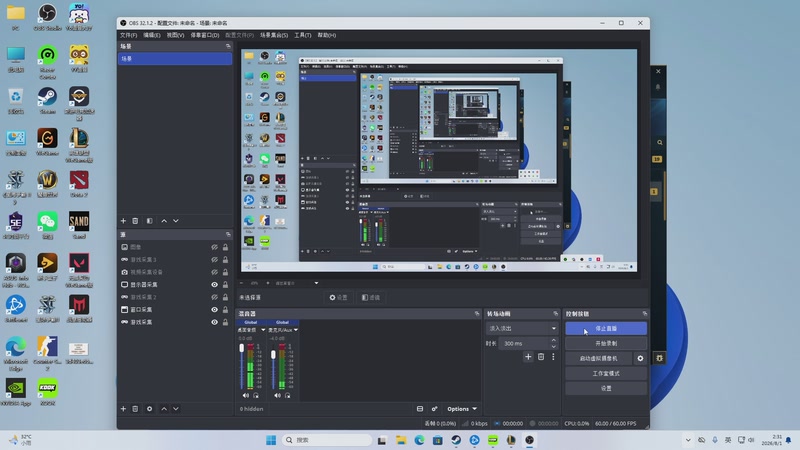Click the 启动虚拟摄像机 button
Image resolution: width=800 pixels, height=450 pixels.
click(598, 358)
